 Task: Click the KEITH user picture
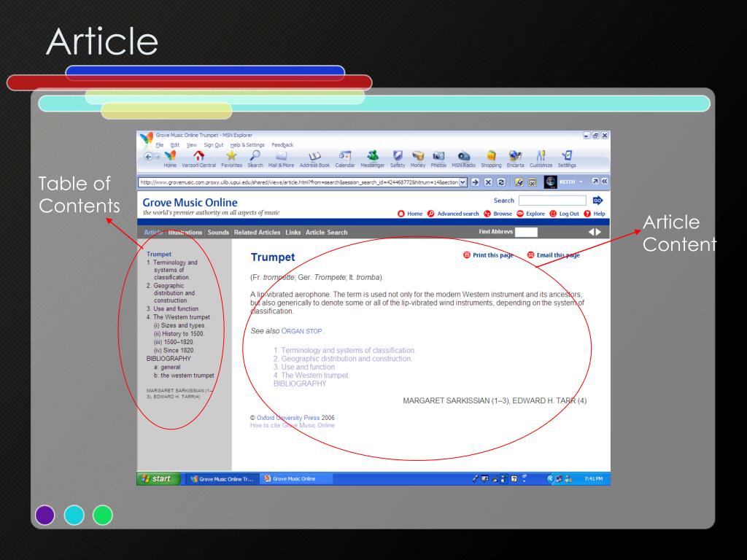click(550, 182)
